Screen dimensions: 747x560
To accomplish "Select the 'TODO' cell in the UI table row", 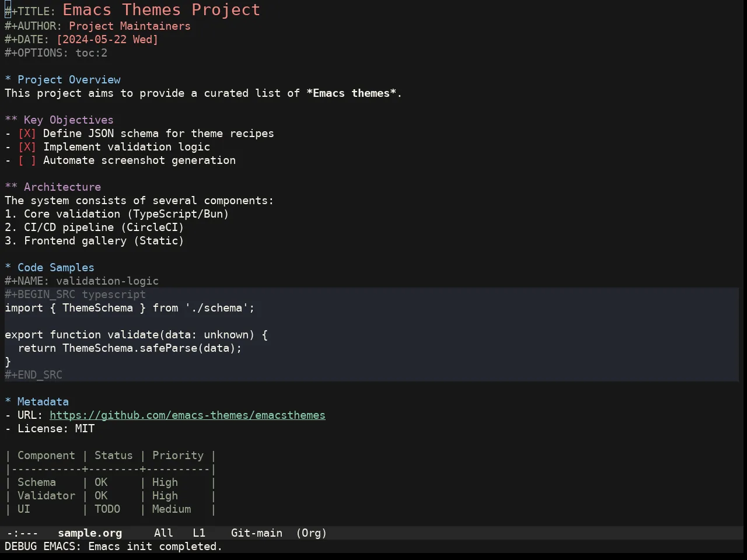I will (x=107, y=509).
